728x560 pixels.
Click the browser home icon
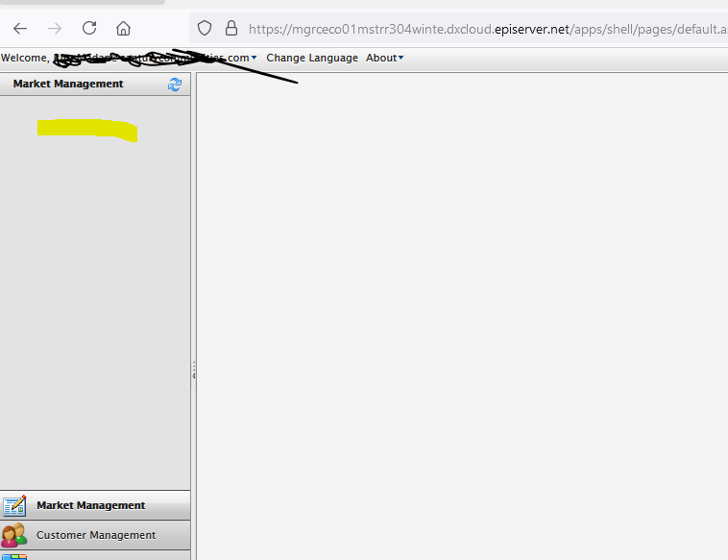point(123,29)
